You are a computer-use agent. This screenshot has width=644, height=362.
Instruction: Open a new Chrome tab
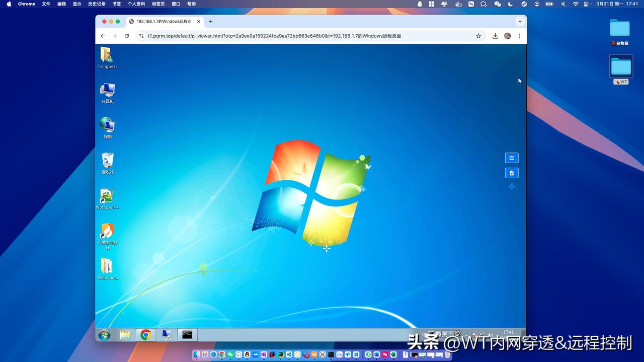[x=211, y=22]
